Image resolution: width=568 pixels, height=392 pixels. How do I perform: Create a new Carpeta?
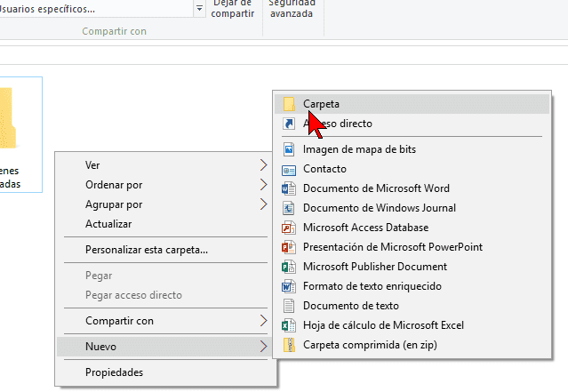[321, 104]
